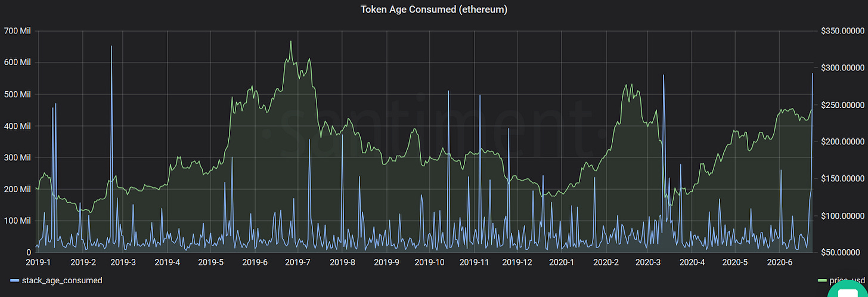The image size is (868, 297).
Task: Click the 2020-1 x-axis date label
Action: point(561,262)
